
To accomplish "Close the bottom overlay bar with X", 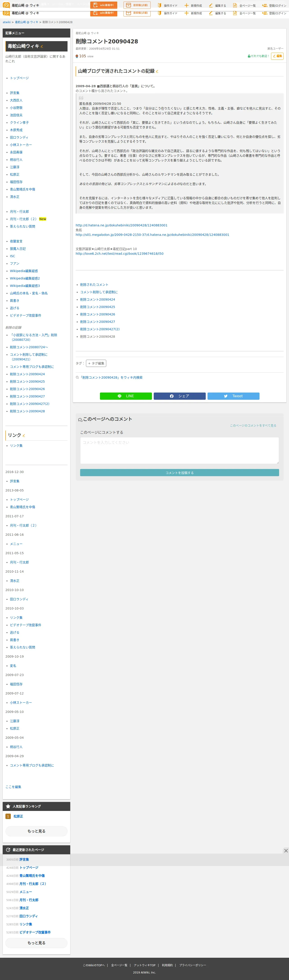I will pyautogui.click(x=286, y=850).
